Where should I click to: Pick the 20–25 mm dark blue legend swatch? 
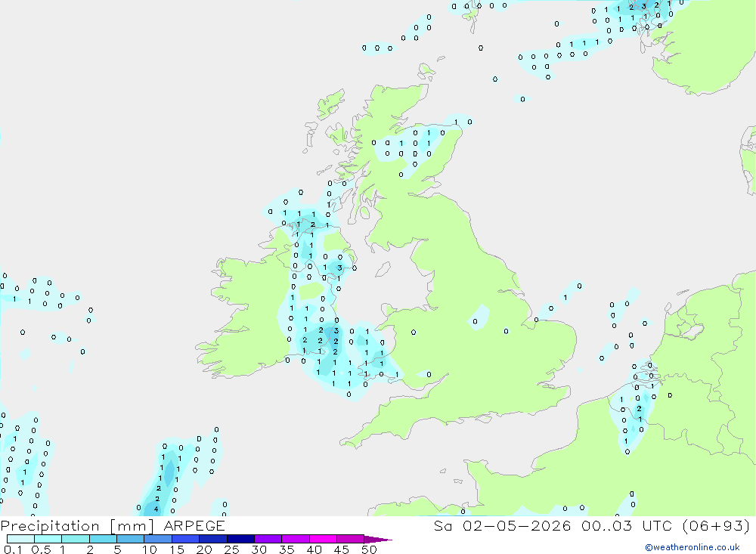click(212, 539)
